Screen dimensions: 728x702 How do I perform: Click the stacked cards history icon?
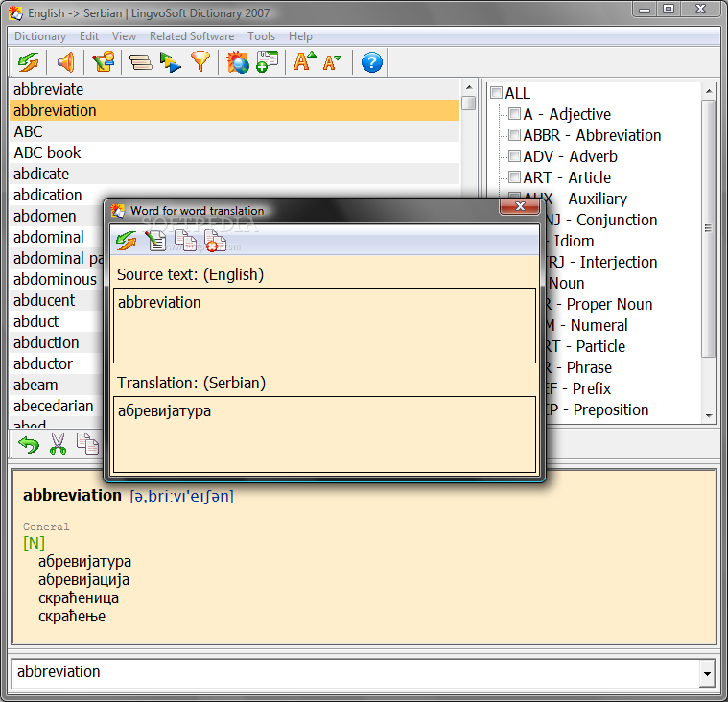point(140,62)
